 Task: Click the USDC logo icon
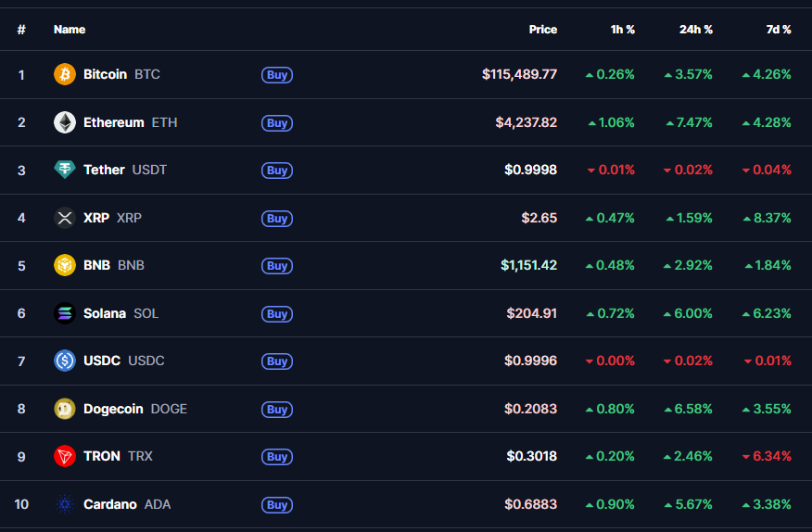[65, 361]
